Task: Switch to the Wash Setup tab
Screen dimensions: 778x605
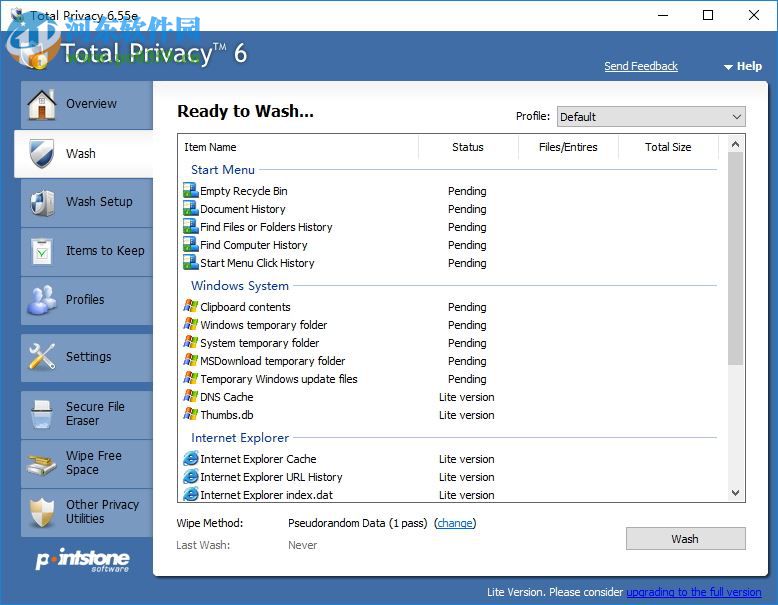Action: 87,202
